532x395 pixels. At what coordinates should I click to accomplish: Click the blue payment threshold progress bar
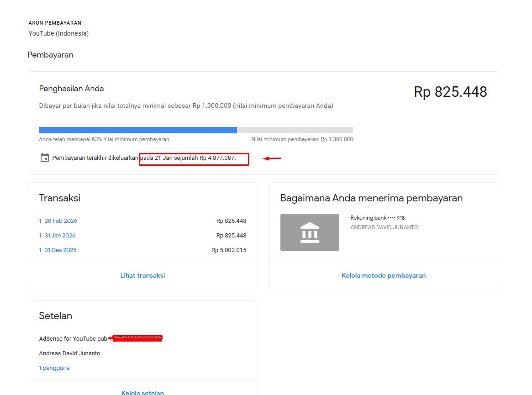[x=138, y=130]
